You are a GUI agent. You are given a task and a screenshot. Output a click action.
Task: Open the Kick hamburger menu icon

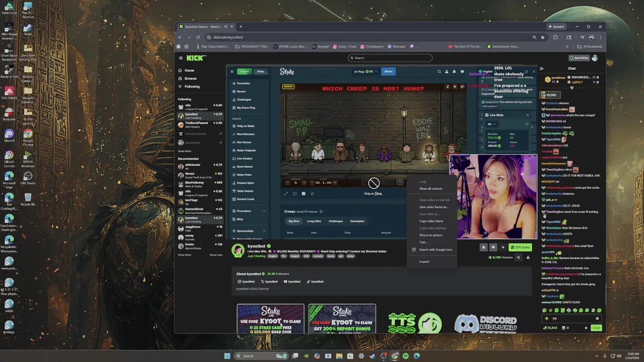pos(181,58)
